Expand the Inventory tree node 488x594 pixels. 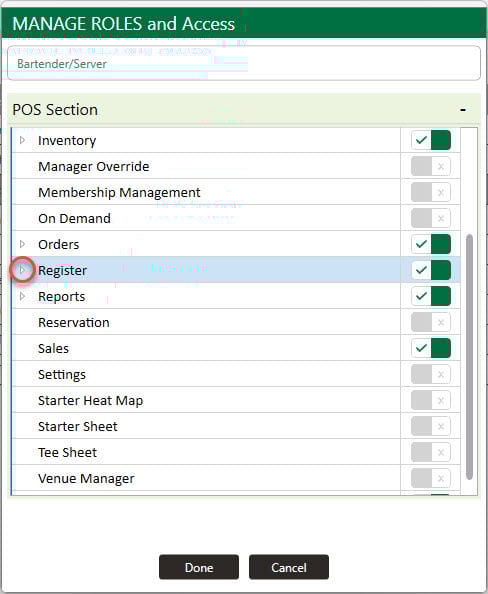tap(22, 140)
